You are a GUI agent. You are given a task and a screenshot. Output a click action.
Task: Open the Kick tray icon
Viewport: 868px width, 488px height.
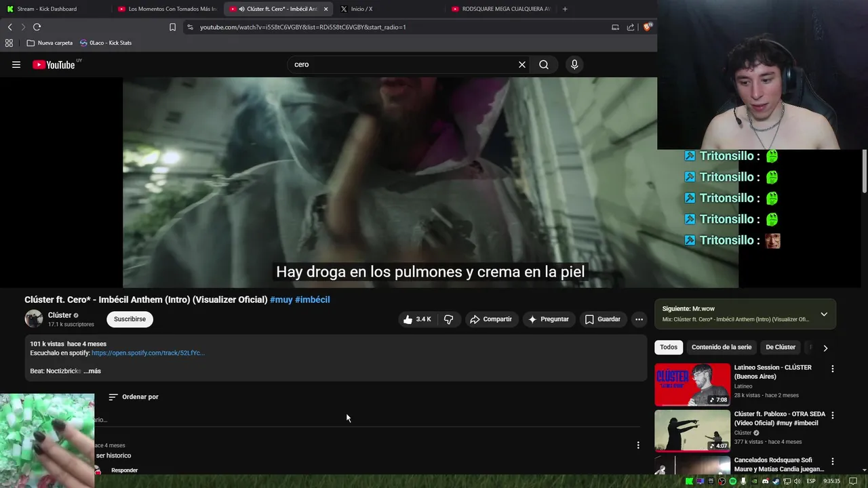pos(689,481)
